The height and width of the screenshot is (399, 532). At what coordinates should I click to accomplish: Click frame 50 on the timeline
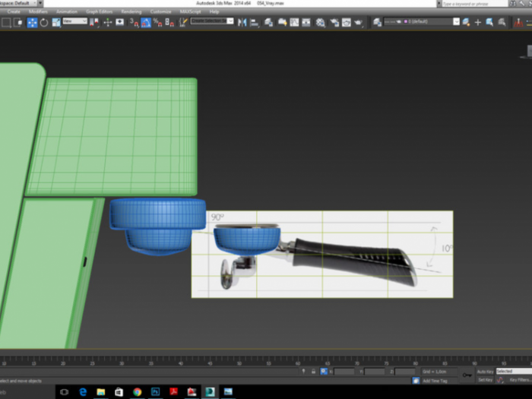coord(239,363)
